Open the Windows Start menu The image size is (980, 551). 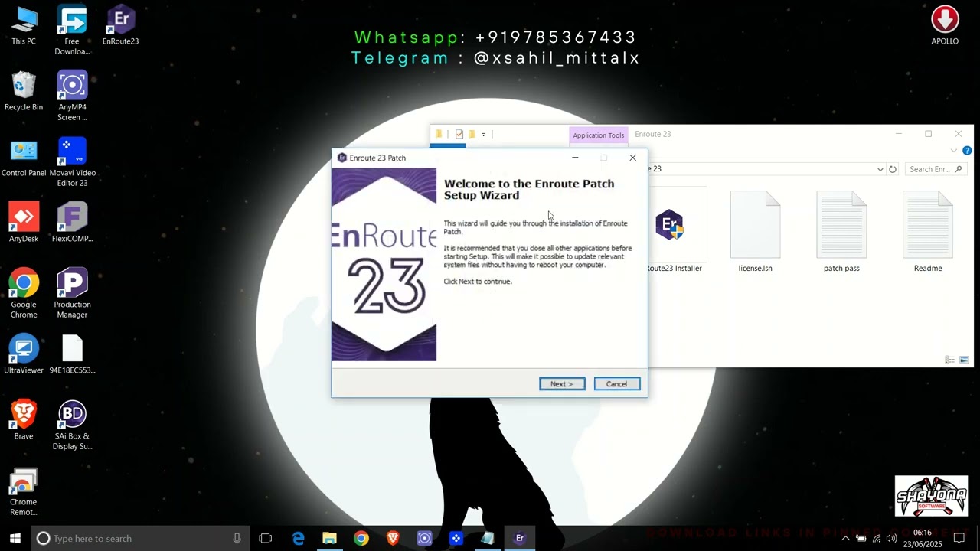15,538
